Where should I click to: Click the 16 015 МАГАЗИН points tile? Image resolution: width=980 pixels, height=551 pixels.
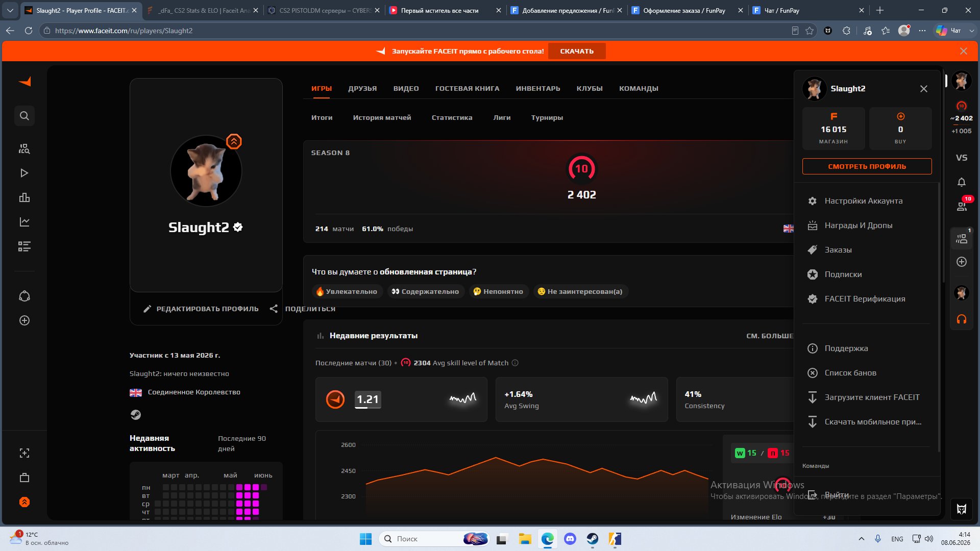[834, 128]
